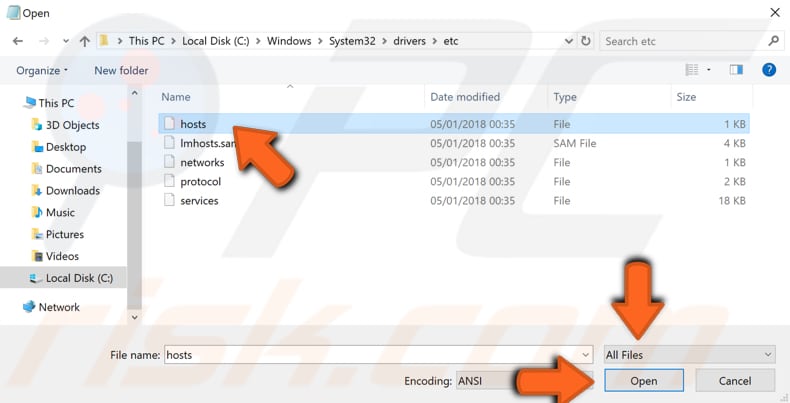
Task: Click Local Disk (C:) in breadcrumb
Action: (x=216, y=41)
